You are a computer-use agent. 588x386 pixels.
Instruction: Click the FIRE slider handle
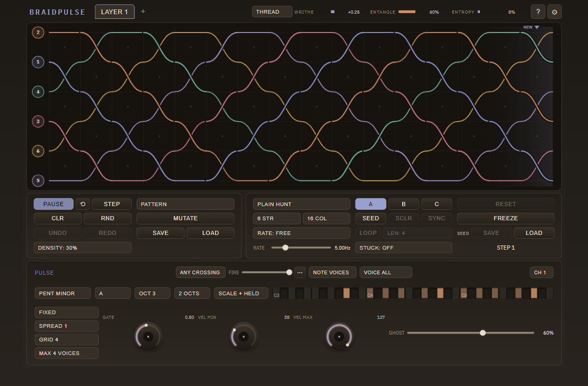point(289,272)
